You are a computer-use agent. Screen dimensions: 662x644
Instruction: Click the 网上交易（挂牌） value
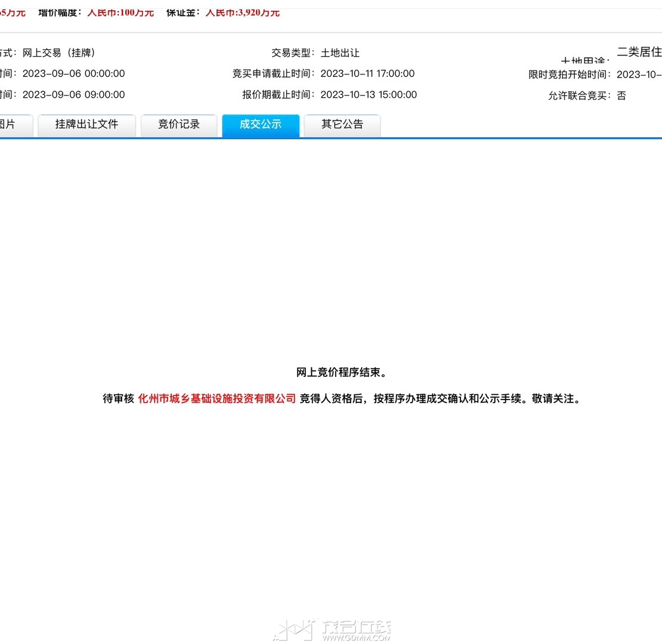(59, 52)
